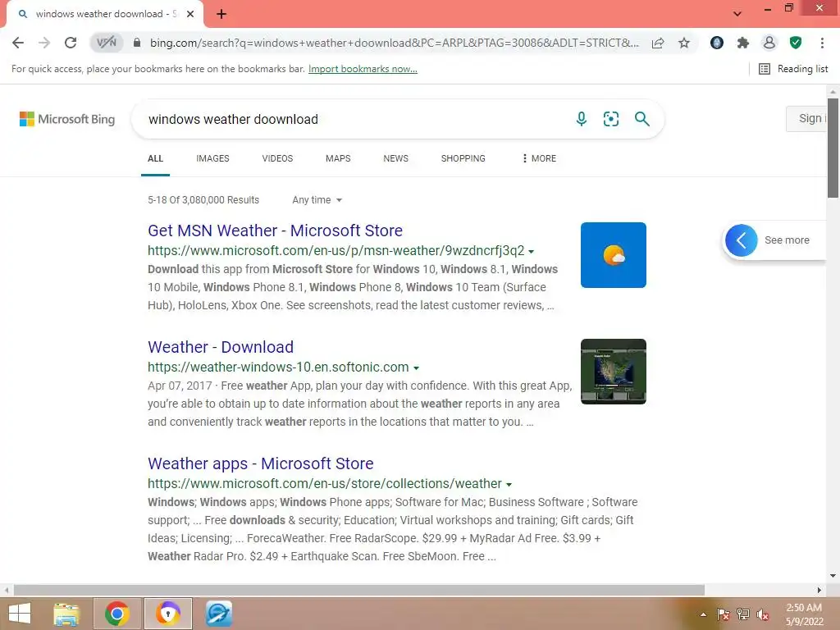Screen dimensions: 840x630
Task: Click the green shield extension icon
Action: coord(796,43)
